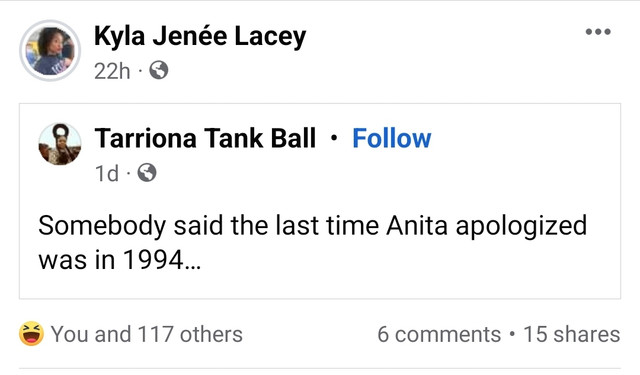Click the Haha laughing emoji reaction

coord(31,333)
